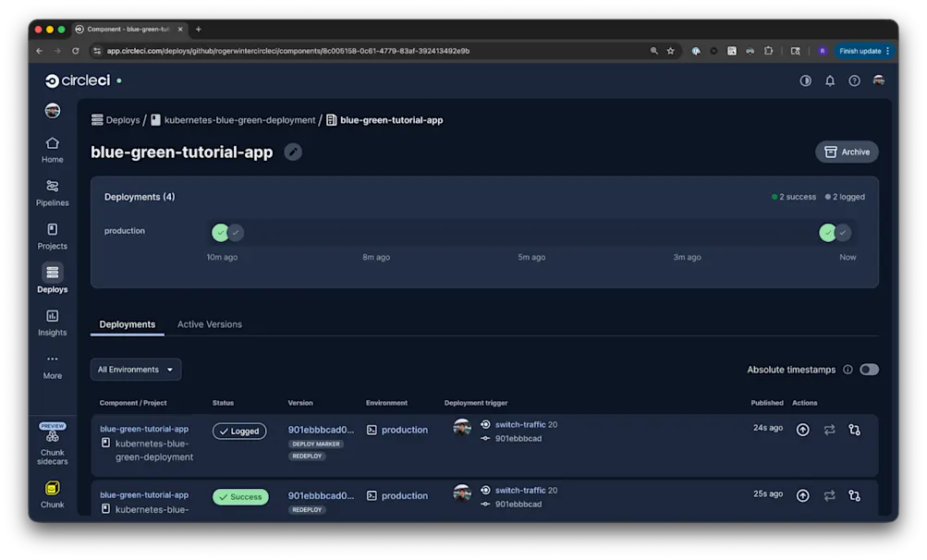Open Deploys in the sidebar
This screenshot has width=927, height=560.
point(52,279)
